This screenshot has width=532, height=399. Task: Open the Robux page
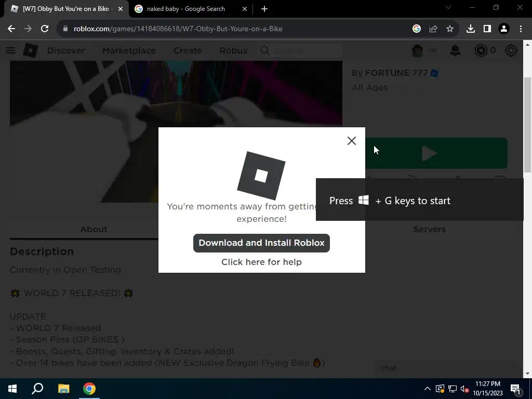pyautogui.click(x=233, y=50)
